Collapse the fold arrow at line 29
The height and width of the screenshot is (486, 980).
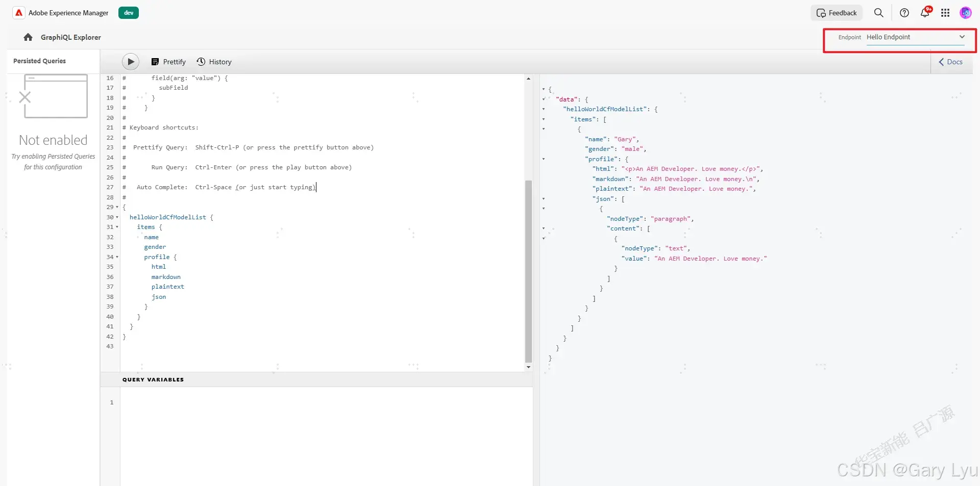117,207
